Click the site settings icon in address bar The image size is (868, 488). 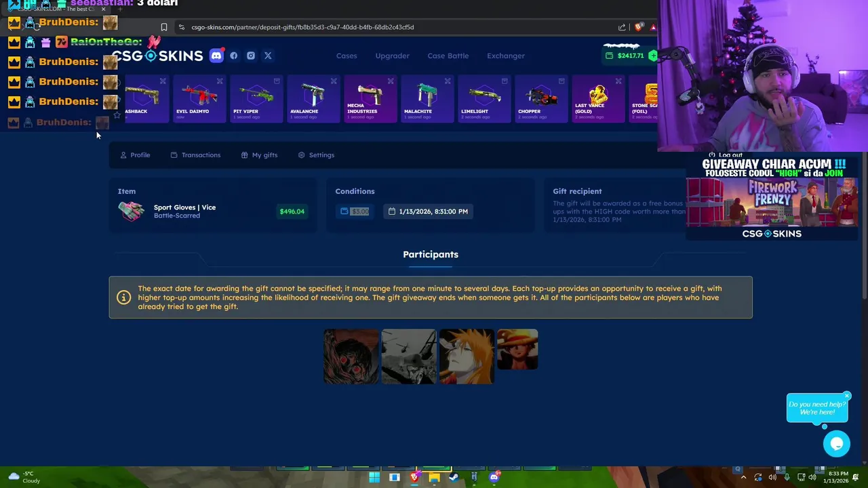click(x=181, y=27)
